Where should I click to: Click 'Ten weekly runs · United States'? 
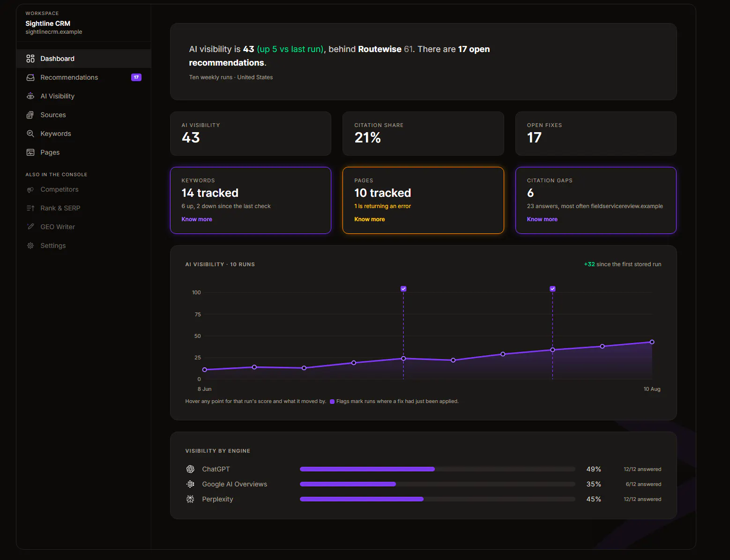[x=231, y=77]
